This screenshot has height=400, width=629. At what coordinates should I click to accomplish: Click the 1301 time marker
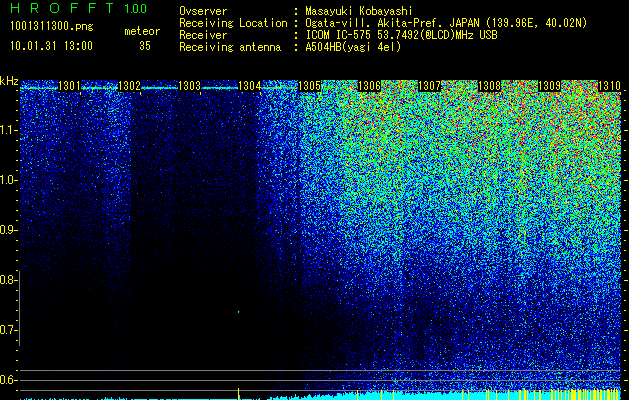(x=69, y=86)
